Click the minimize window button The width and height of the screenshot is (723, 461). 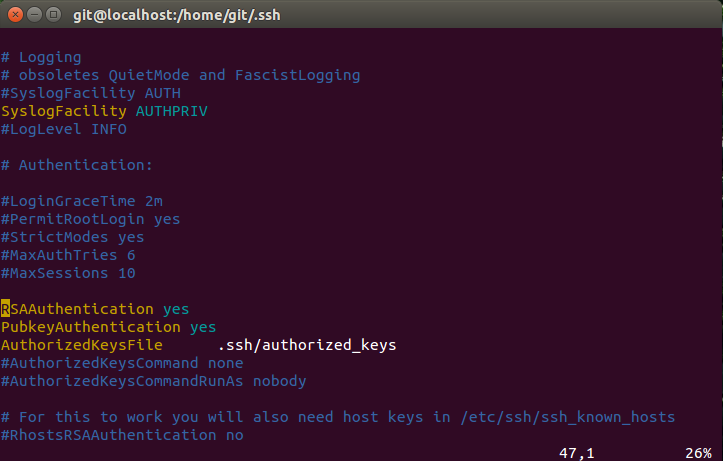(35, 15)
